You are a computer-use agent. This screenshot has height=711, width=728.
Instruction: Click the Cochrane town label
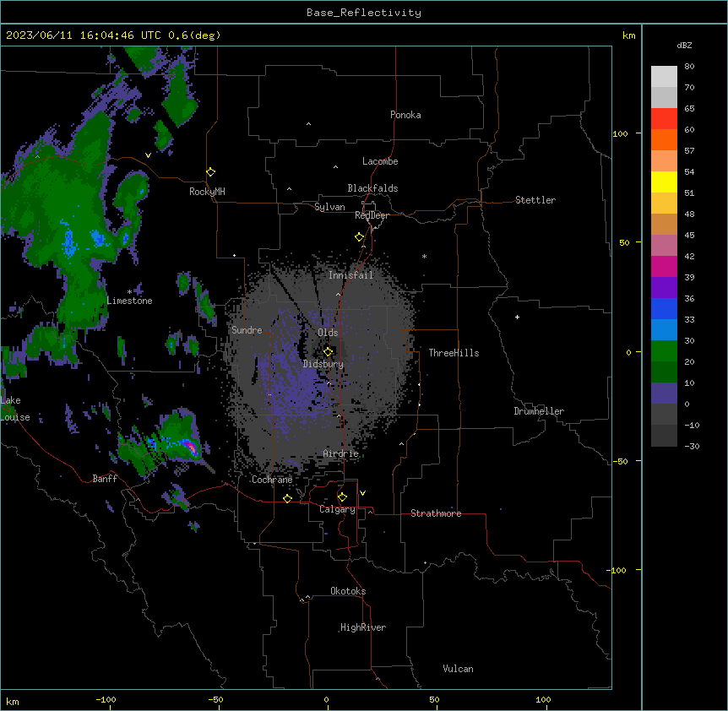coord(272,480)
